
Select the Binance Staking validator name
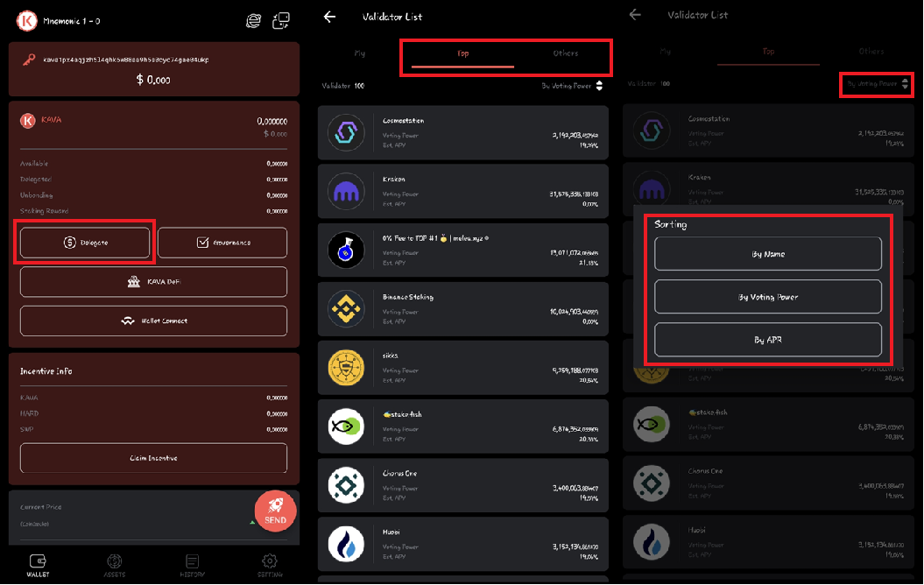tap(408, 297)
